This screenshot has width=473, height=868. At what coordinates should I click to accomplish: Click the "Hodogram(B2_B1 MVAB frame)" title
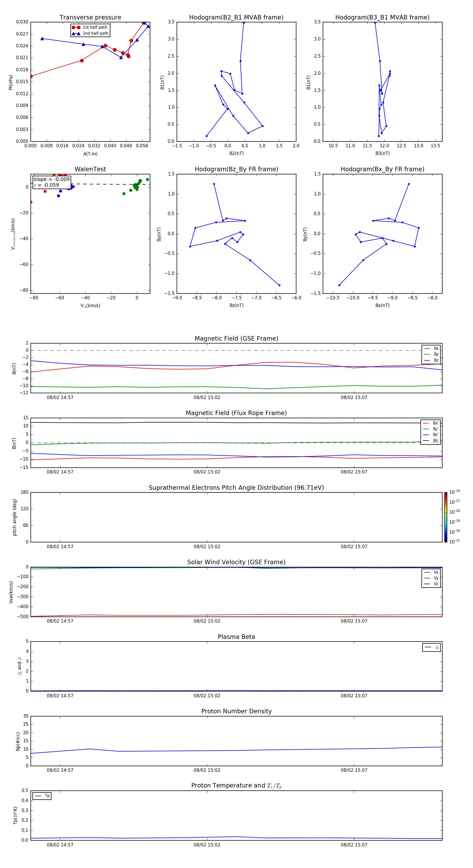(236, 18)
